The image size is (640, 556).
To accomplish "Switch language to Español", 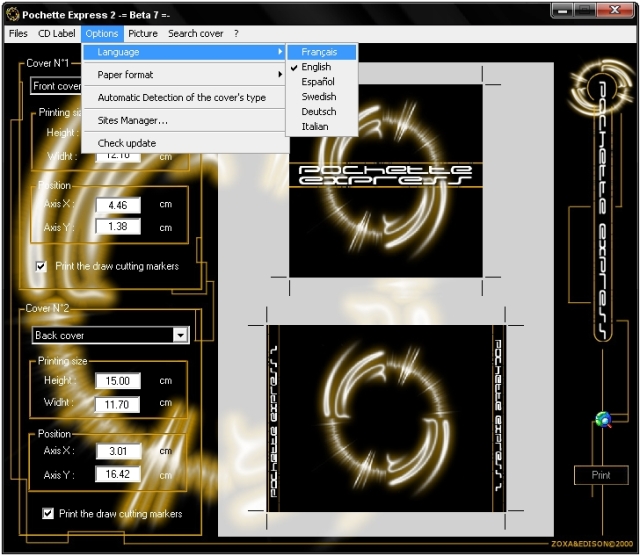I will (x=322, y=82).
